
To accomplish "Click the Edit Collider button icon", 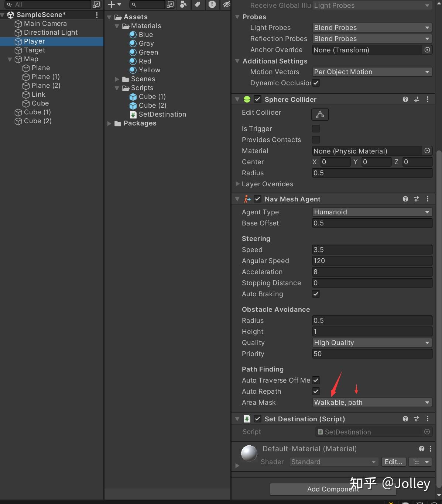I will tap(320, 114).
